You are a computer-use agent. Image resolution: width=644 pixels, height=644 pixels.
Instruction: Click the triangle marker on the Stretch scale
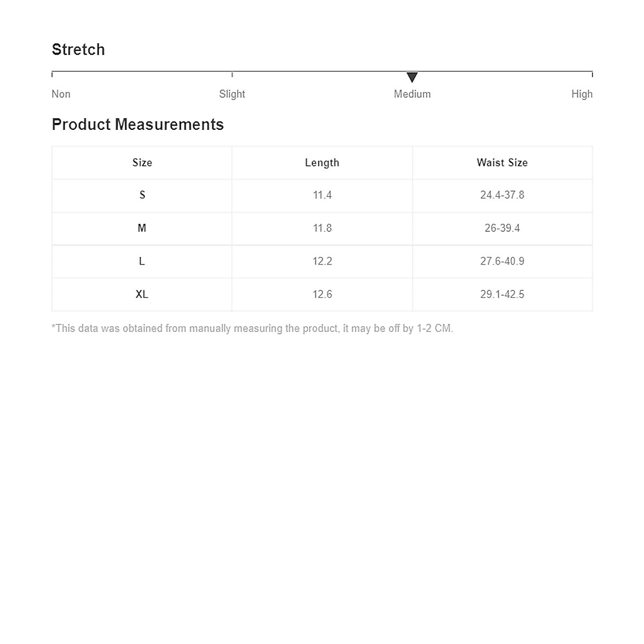(x=412, y=77)
